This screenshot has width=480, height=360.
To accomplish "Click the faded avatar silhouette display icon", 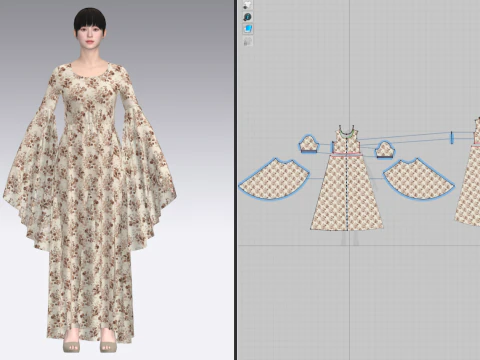I will [x=247, y=41].
